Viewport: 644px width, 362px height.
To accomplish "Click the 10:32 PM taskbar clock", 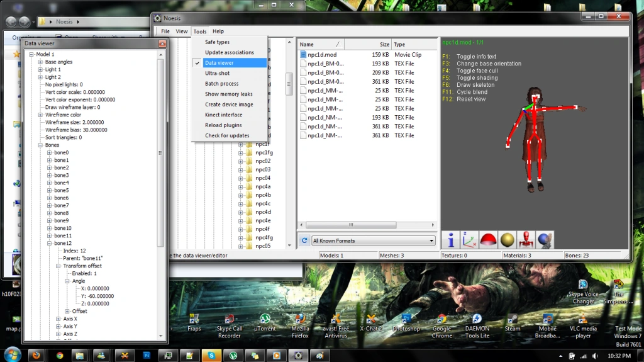I will [619, 356].
